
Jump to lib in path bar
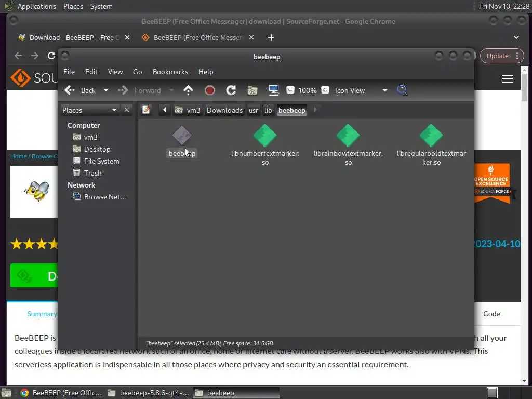point(268,110)
